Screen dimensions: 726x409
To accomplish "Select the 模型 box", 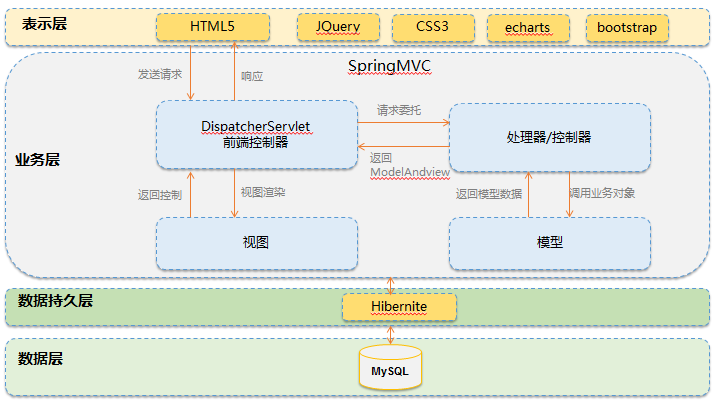I will point(549,242).
